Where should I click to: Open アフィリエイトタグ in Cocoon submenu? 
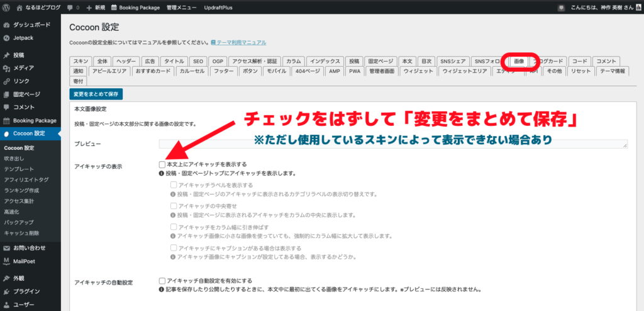click(x=26, y=180)
